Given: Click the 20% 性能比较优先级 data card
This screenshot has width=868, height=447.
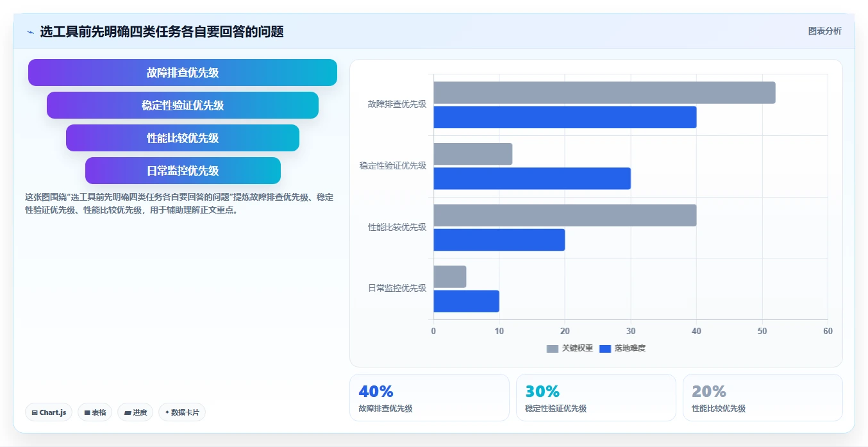Looking at the screenshot, I should click(763, 398).
